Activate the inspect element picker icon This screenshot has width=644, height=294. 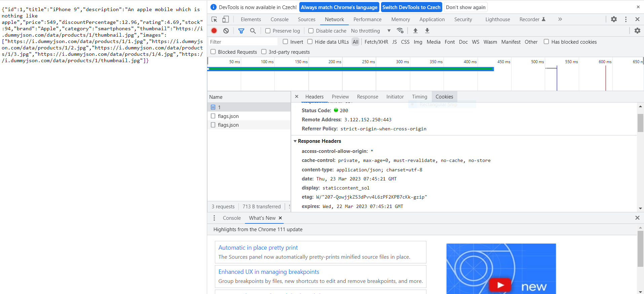214,19
